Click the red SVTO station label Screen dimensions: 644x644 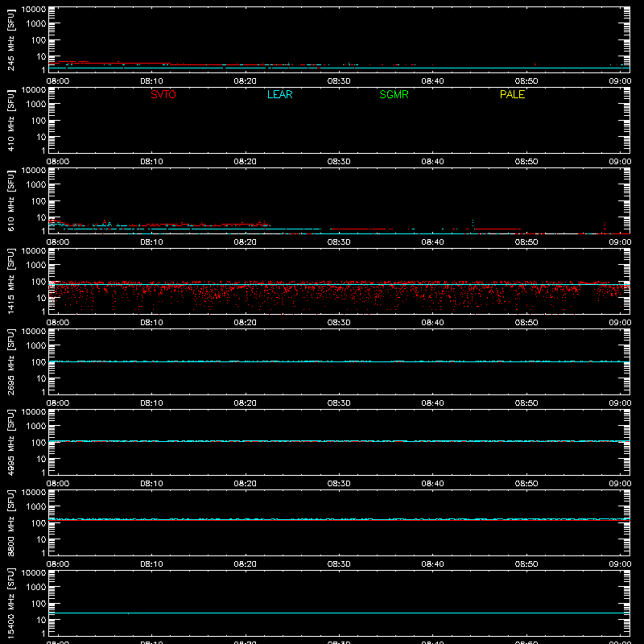tap(163, 94)
